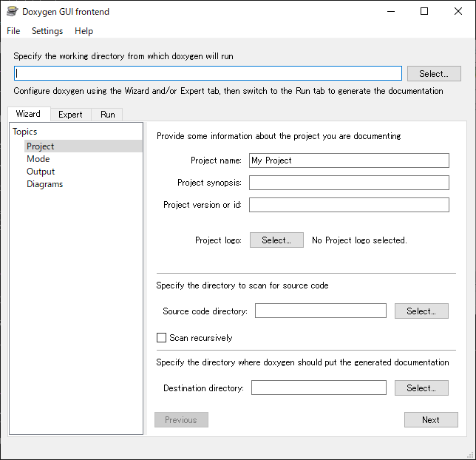Choose the Diagrams topic

45,184
